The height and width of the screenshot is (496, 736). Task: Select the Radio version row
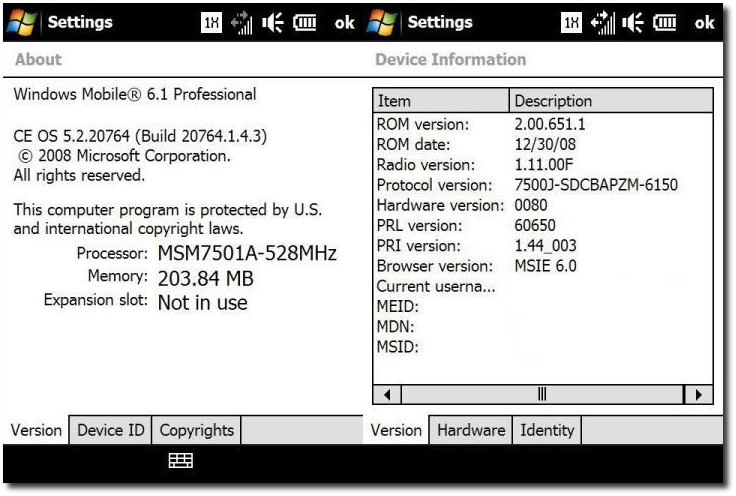click(543, 165)
